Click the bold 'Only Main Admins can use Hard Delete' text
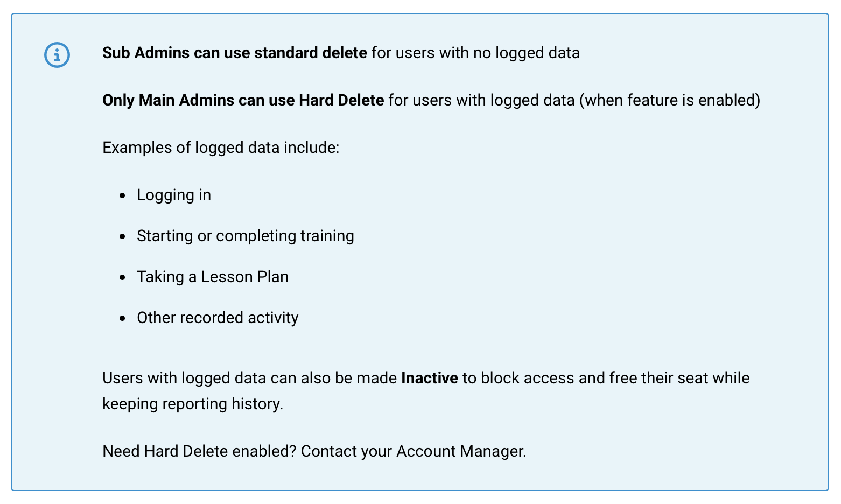 (x=243, y=100)
